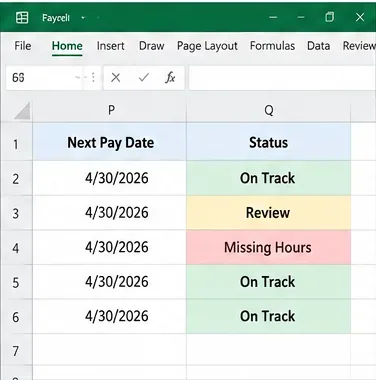Select row 6 header
This screenshot has height=380, width=376.
point(16,317)
